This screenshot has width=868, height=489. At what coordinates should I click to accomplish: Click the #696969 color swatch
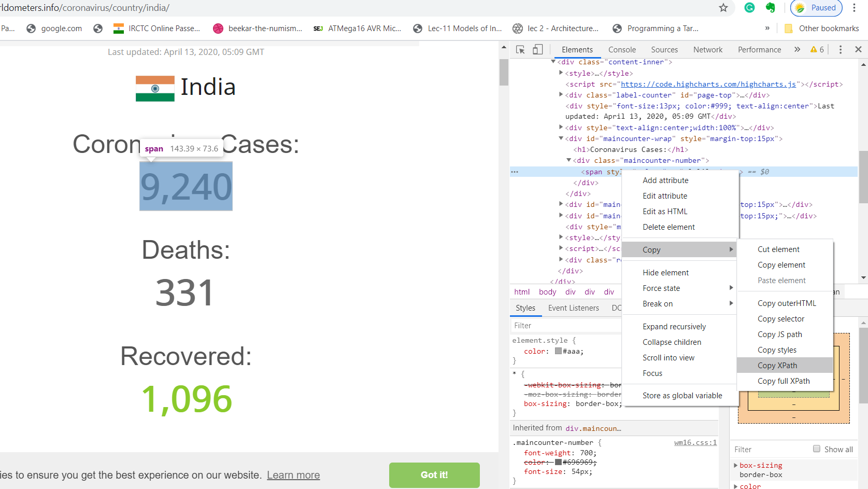pos(558,462)
